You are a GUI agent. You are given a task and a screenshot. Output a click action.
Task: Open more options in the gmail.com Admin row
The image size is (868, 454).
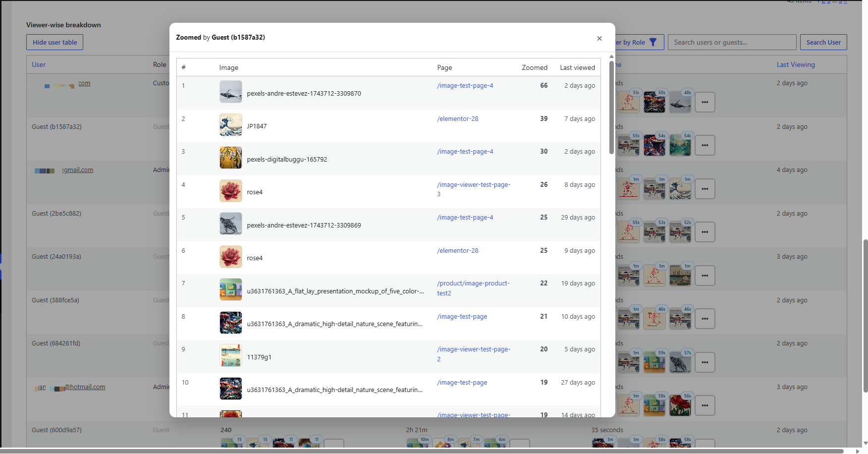point(705,189)
